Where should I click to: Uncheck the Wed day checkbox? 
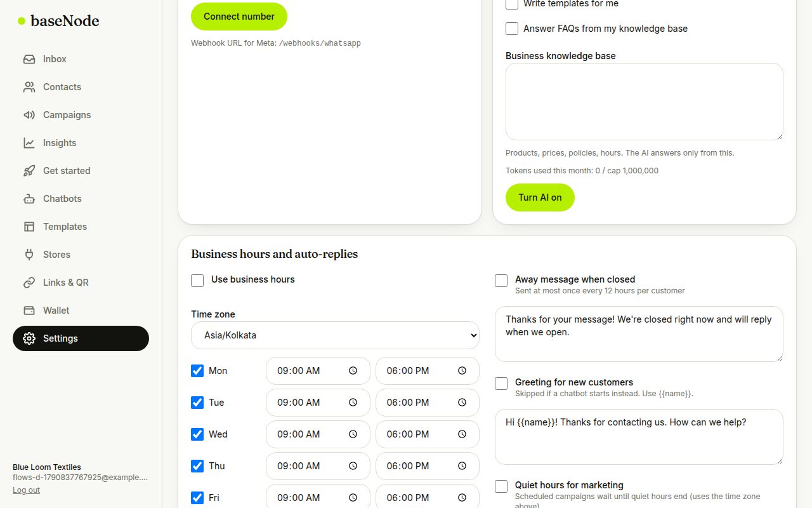[197, 434]
